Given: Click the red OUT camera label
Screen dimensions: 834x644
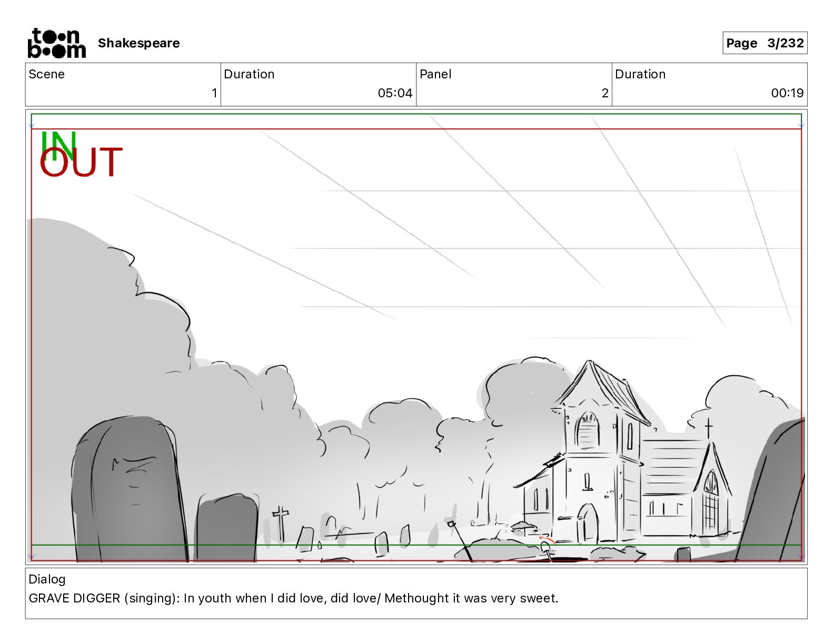Looking at the screenshot, I should point(81,163).
